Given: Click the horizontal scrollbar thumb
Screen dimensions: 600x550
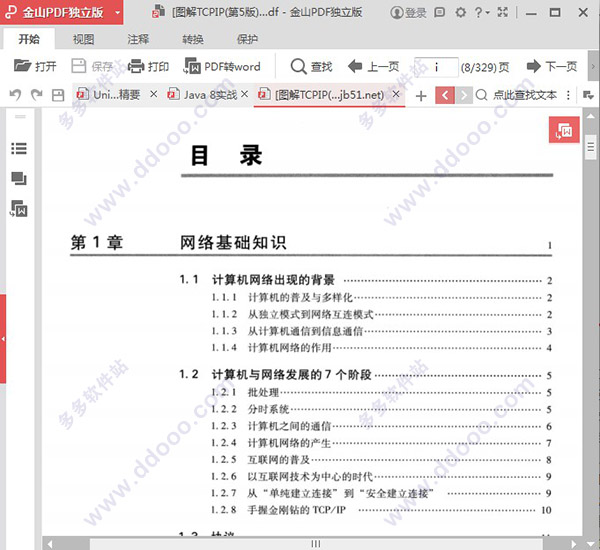Looking at the screenshot, I should tap(316, 544).
